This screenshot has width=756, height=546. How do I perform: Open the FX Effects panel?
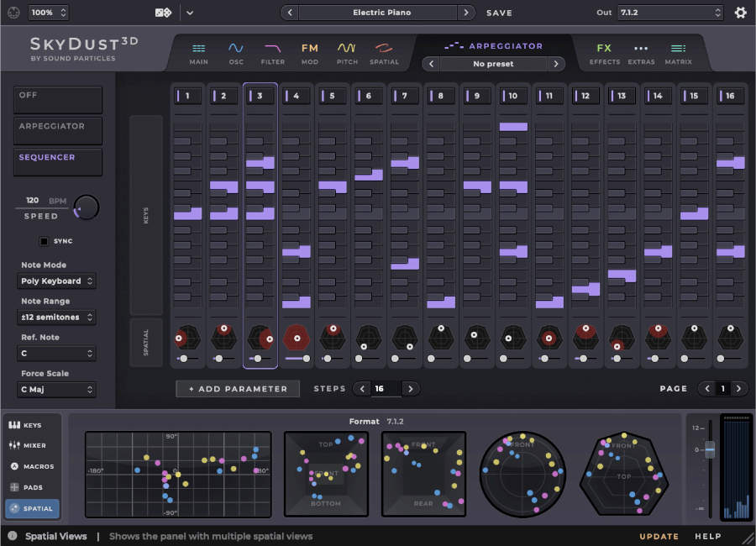pos(604,51)
